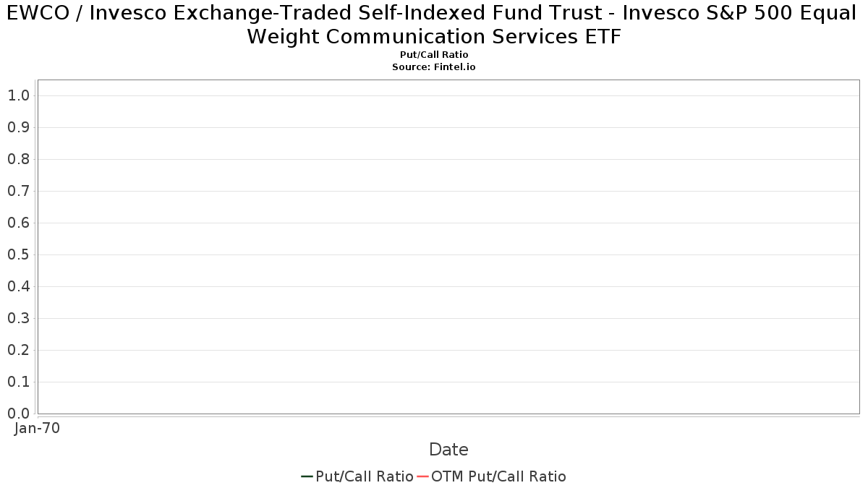Image resolution: width=868 pixels, height=488 pixels.
Task: Click the 0.9 y-axis tick label
Action: [x=18, y=127]
